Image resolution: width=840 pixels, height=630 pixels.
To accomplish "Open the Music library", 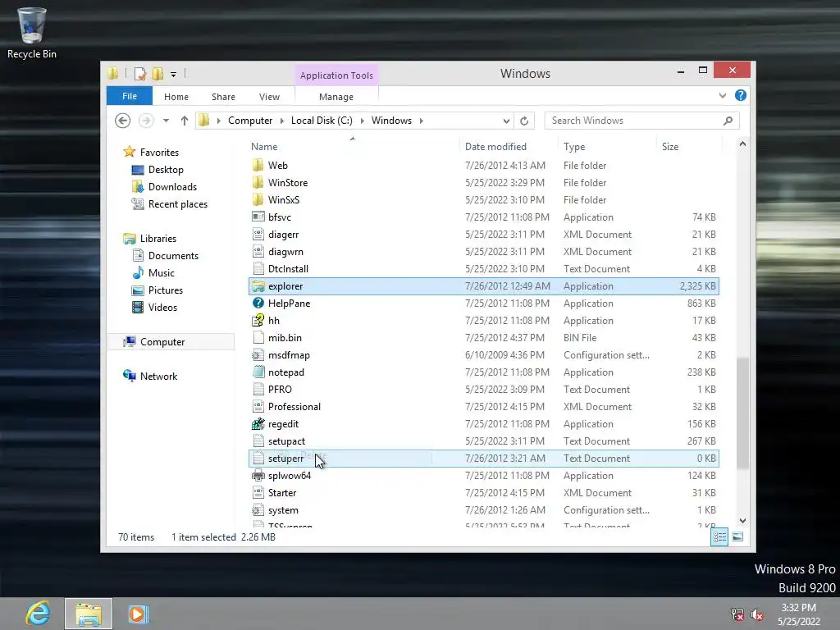I will [x=162, y=272].
